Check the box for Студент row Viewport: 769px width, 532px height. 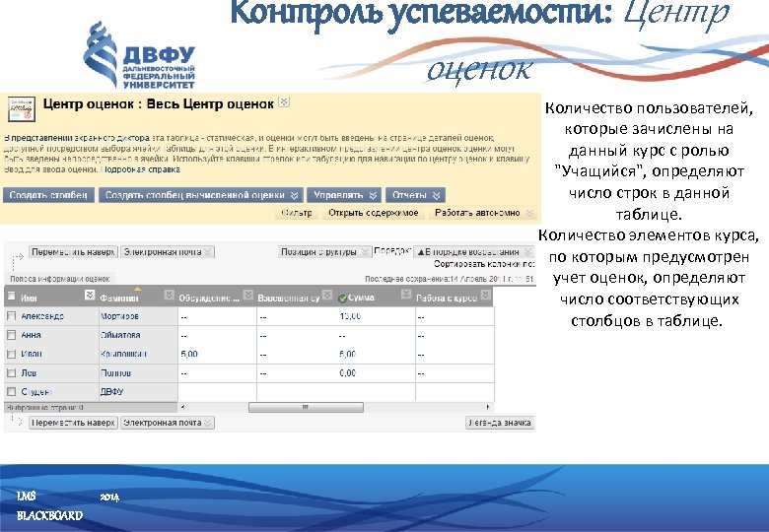[x=11, y=391]
